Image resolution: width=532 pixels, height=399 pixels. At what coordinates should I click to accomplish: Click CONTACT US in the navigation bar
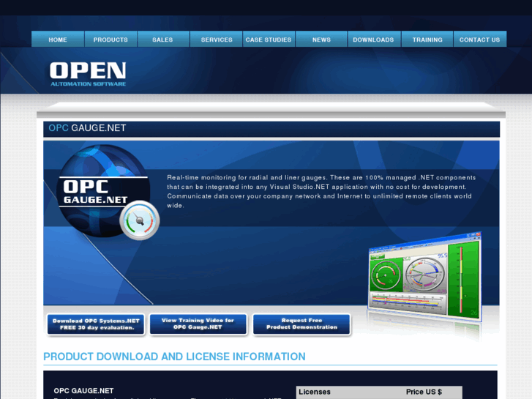coord(479,40)
